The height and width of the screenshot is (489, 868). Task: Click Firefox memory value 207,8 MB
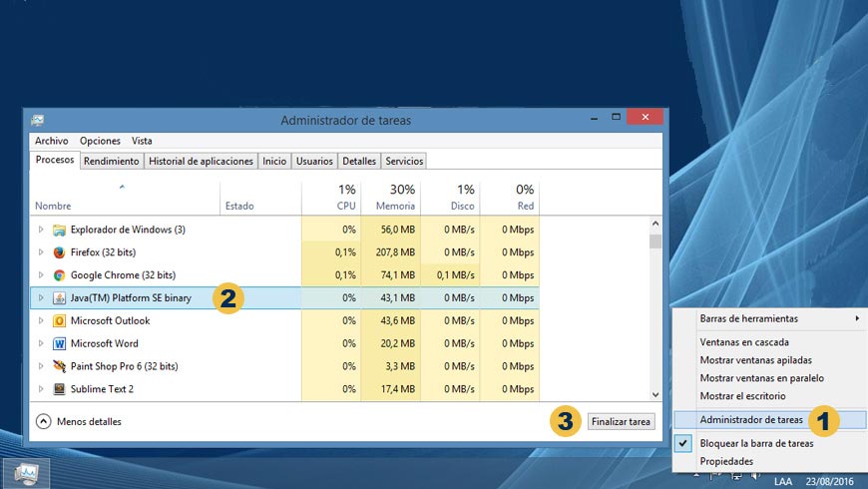click(x=395, y=252)
